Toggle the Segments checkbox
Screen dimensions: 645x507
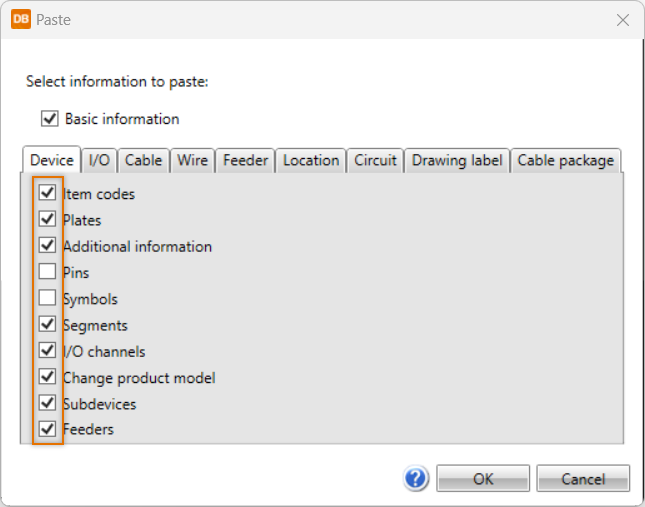47,324
